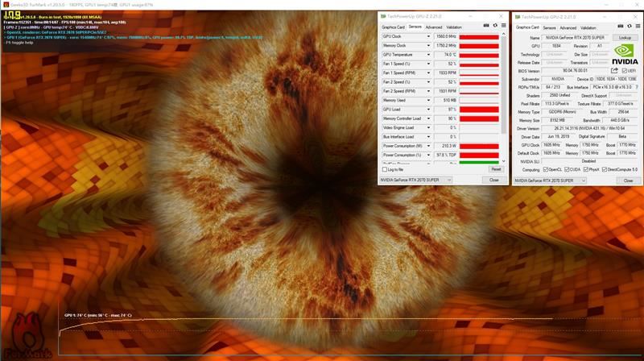Switch to Validation tab in Sensors window

[454, 27]
